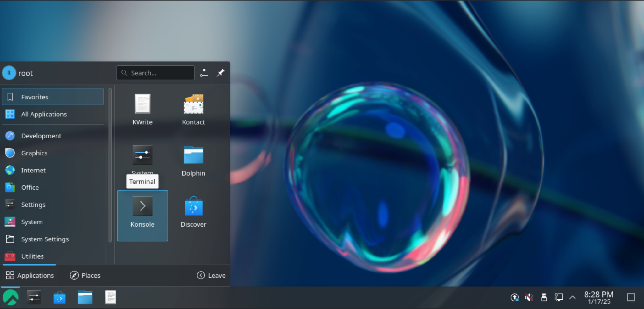Launch KWrite text editor
Viewport: 644px width, 309px height.
coord(142,109)
